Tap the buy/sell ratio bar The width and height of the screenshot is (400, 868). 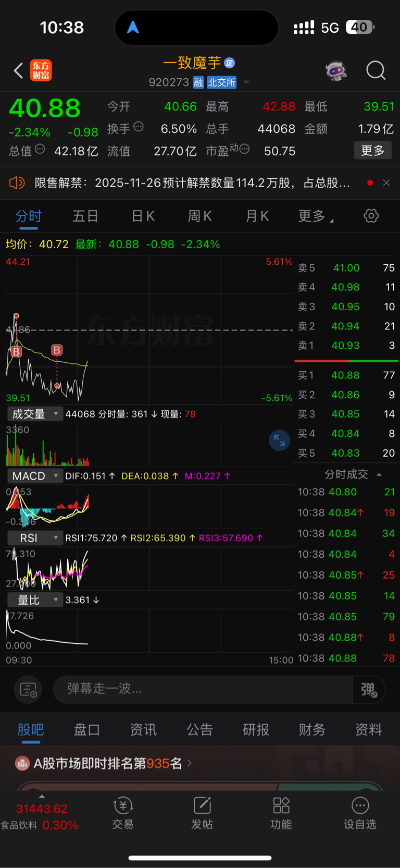point(346,361)
